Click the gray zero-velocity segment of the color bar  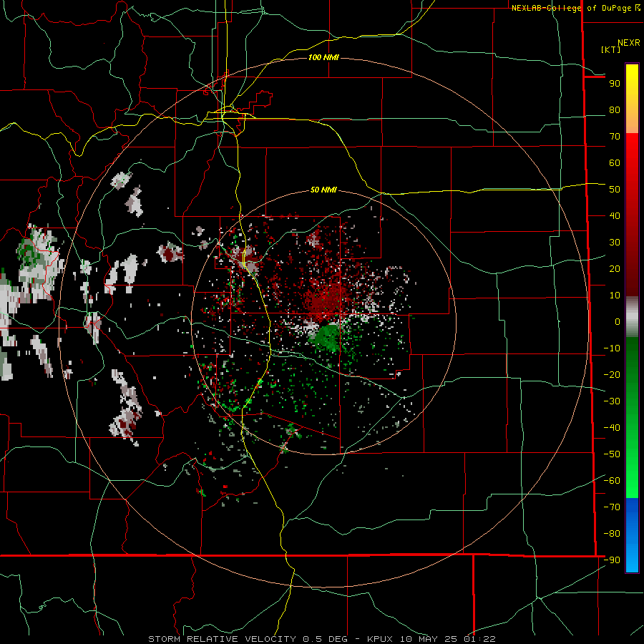pyautogui.click(x=632, y=317)
